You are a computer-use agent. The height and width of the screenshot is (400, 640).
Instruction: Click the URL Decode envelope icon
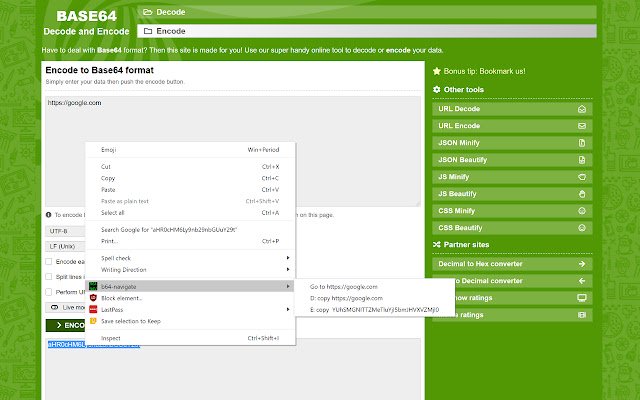point(582,109)
